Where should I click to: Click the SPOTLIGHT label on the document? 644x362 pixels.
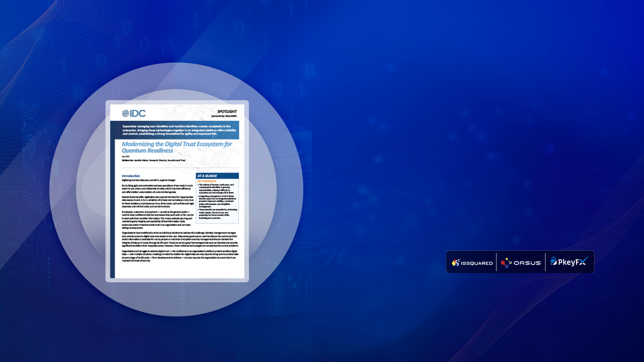coord(227,111)
